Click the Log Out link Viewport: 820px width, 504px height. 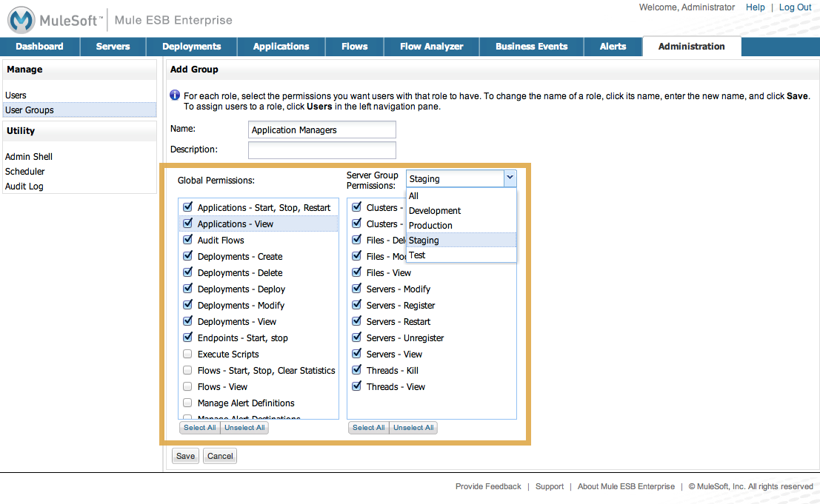tap(795, 7)
